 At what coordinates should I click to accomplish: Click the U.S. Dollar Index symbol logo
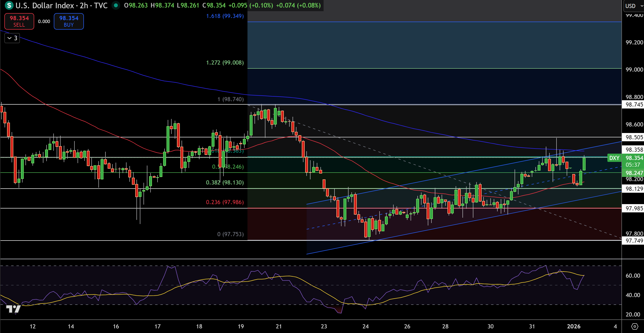pos(9,5)
